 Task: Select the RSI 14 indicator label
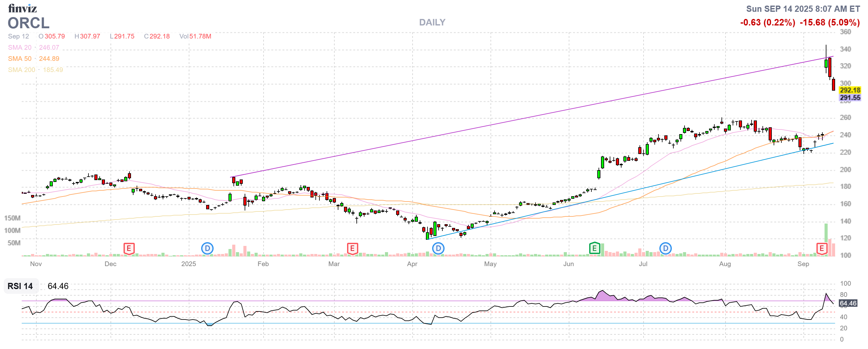click(20, 286)
